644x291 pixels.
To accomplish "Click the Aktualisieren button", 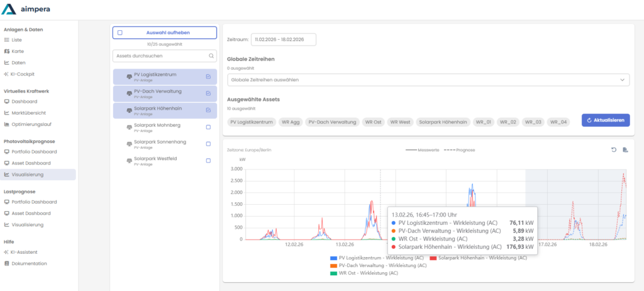I will pos(605,120).
